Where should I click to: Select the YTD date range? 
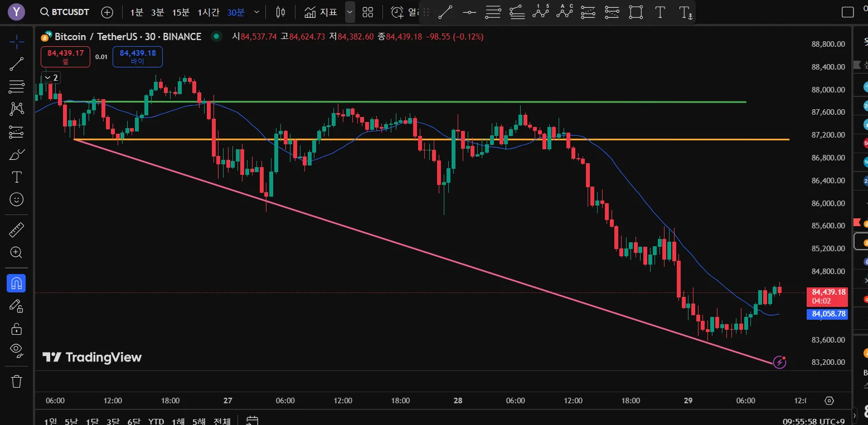(x=156, y=421)
